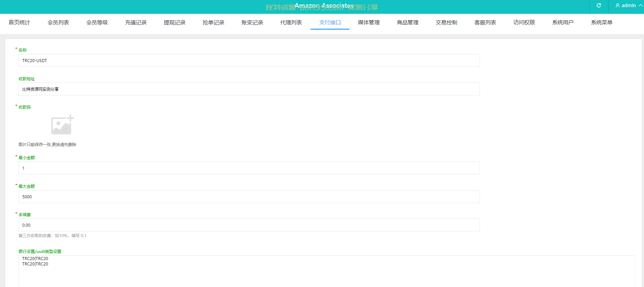
Task: Upload image via the 收款码 picture icon
Action: (x=62, y=125)
